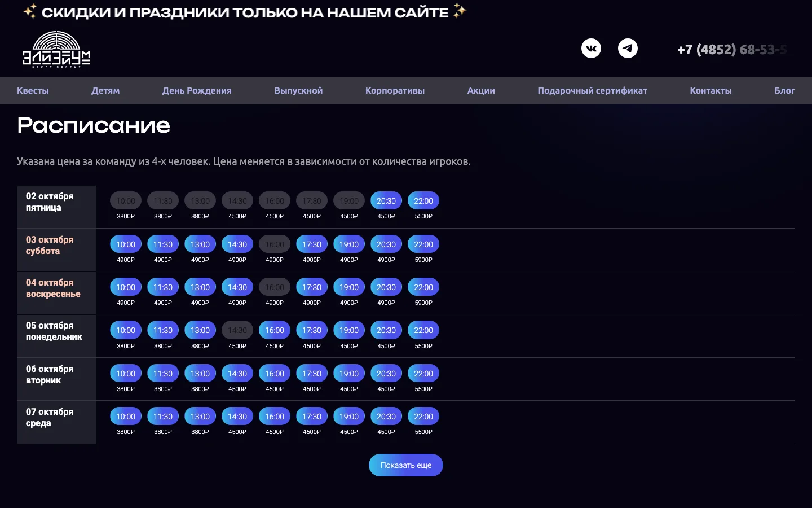Choose 14:30 on 06 октября вторник
Screen dimensions: 812x508
click(x=237, y=374)
